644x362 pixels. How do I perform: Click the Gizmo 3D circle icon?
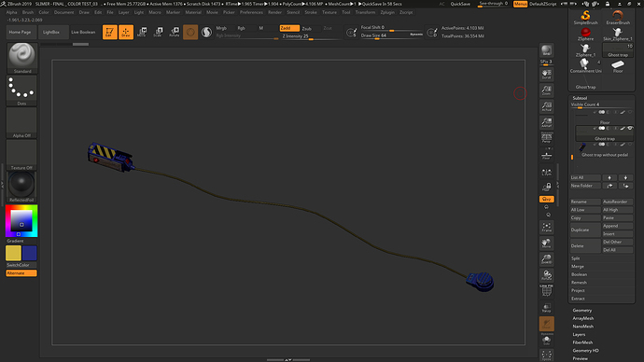[190, 32]
